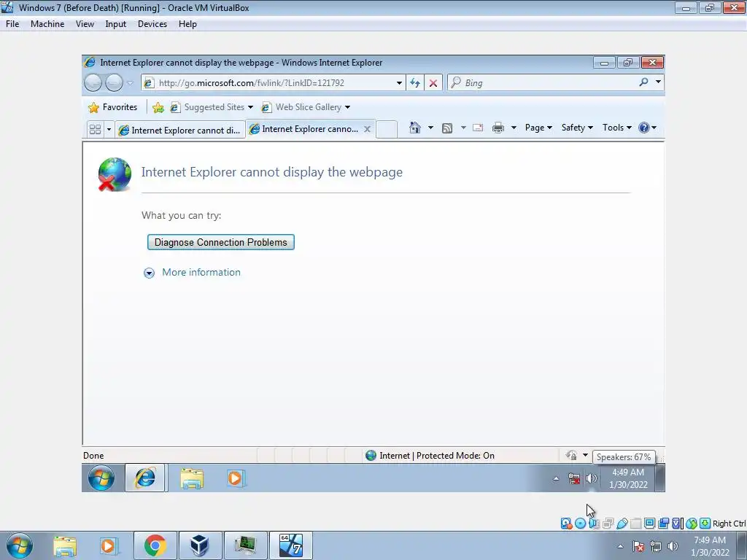Click the host Windows Start orb
Viewport: 747px width, 560px height.
20,545
